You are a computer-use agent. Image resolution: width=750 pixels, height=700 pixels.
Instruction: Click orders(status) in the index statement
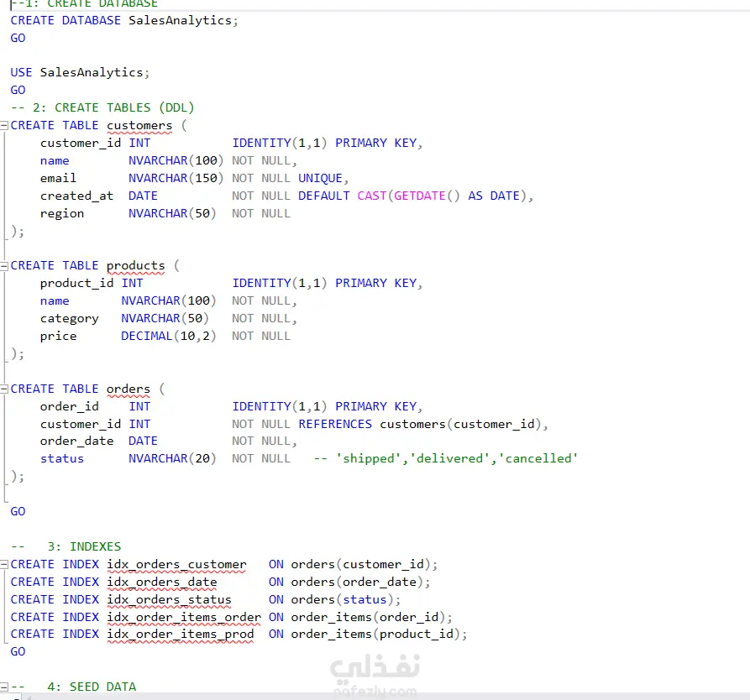342,599
